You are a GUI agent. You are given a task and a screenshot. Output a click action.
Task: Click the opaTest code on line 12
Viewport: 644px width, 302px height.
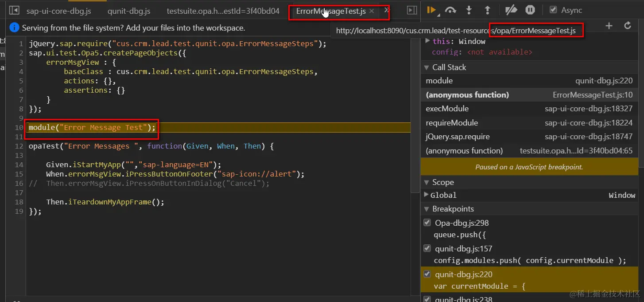click(x=151, y=146)
